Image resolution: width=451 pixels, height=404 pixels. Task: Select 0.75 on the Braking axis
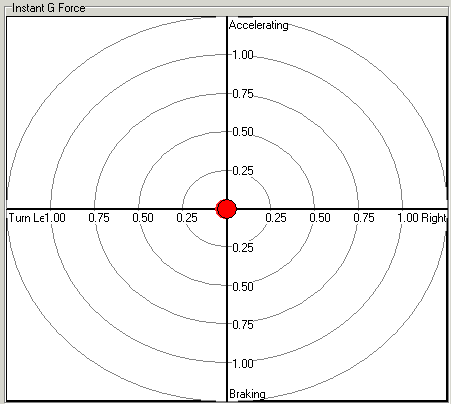pyautogui.click(x=243, y=325)
